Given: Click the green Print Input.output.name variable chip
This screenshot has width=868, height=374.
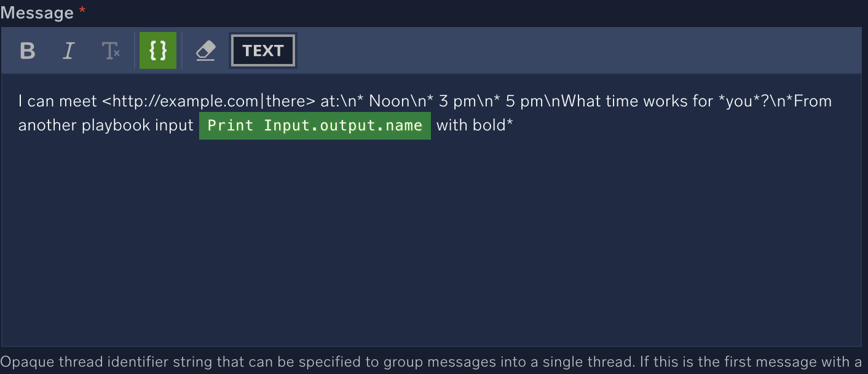Looking at the screenshot, I should pyautogui.click(x=315, y=125).
